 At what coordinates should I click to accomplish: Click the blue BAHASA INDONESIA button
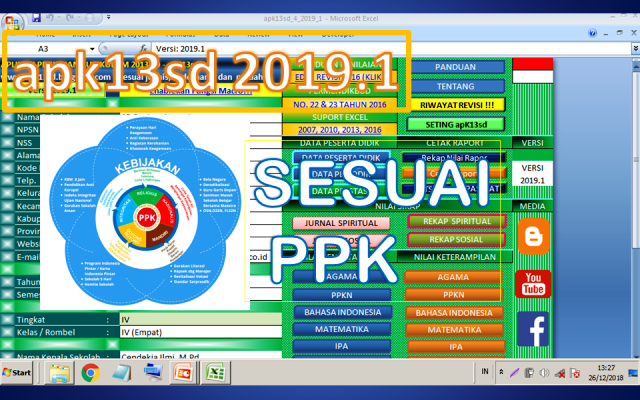point(342,312)
